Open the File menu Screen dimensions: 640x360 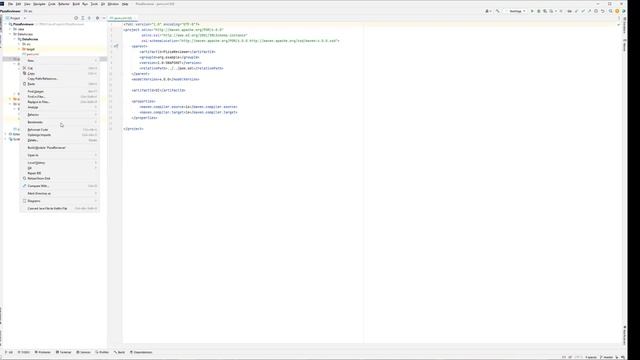click(x=11, y=4)
